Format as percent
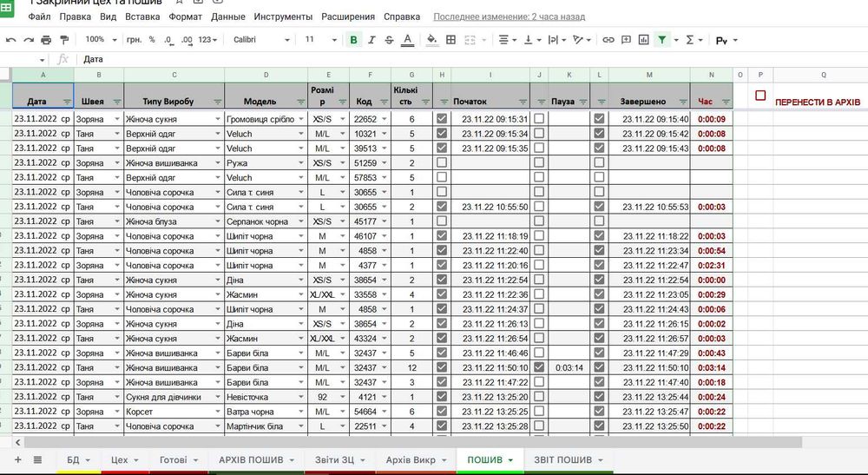Viewport: 868px width, 475px height. click(152, 40)
